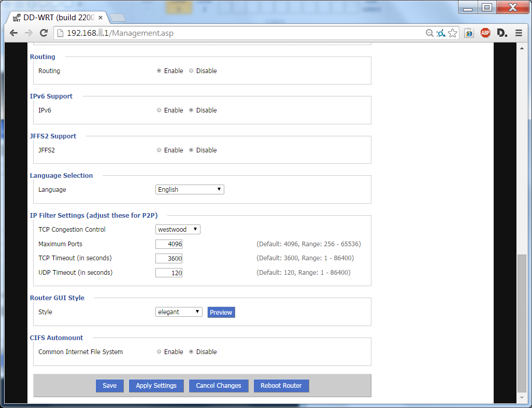Open the Language dropdown showing English

(190, 189)
